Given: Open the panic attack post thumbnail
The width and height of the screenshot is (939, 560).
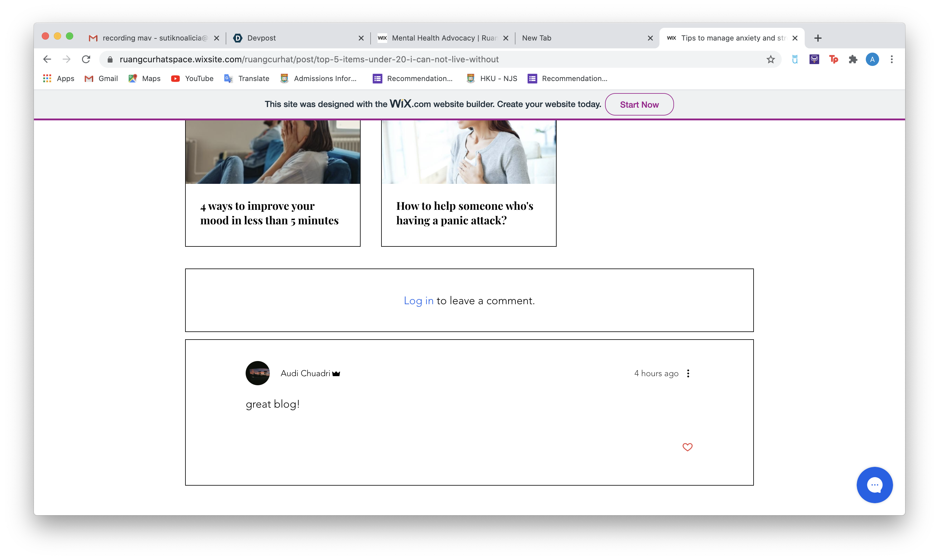Looking at the screenshot, I should [468, 152].
